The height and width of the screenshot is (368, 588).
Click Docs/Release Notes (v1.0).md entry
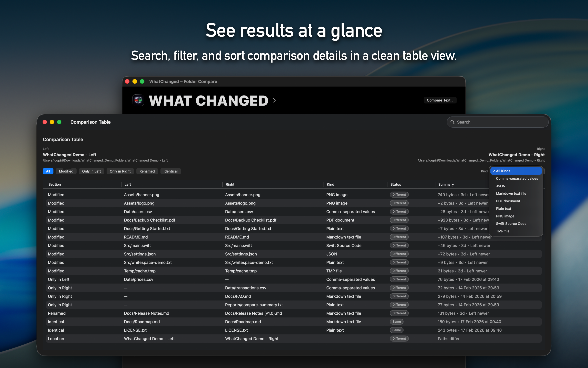(253, 313)
